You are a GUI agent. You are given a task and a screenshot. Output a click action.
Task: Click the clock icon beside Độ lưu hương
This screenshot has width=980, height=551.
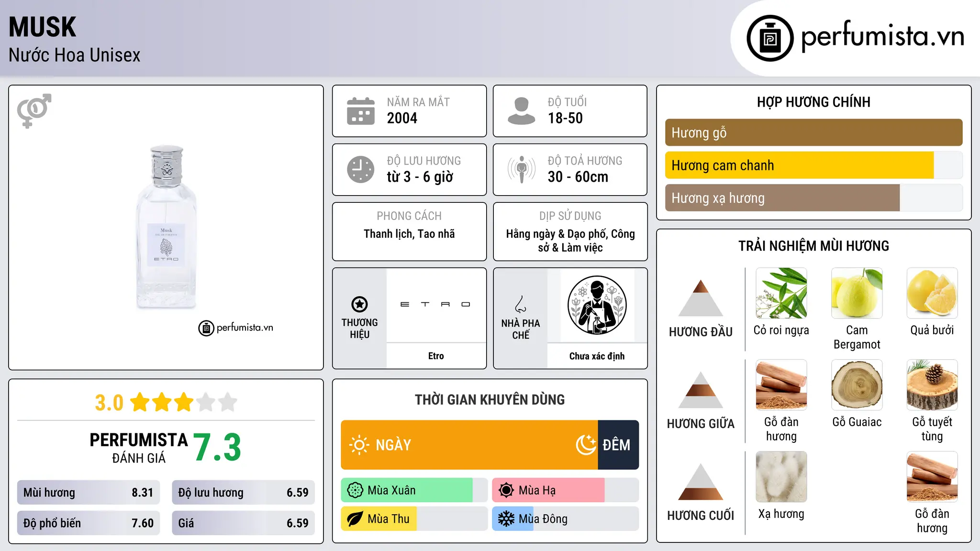[x=361, y=169]
